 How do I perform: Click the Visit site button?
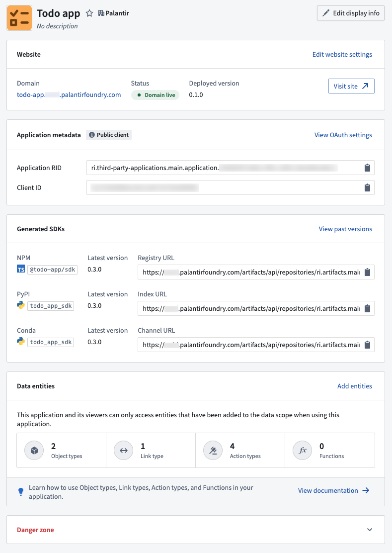pyautogui.click(x=351, y=86)
